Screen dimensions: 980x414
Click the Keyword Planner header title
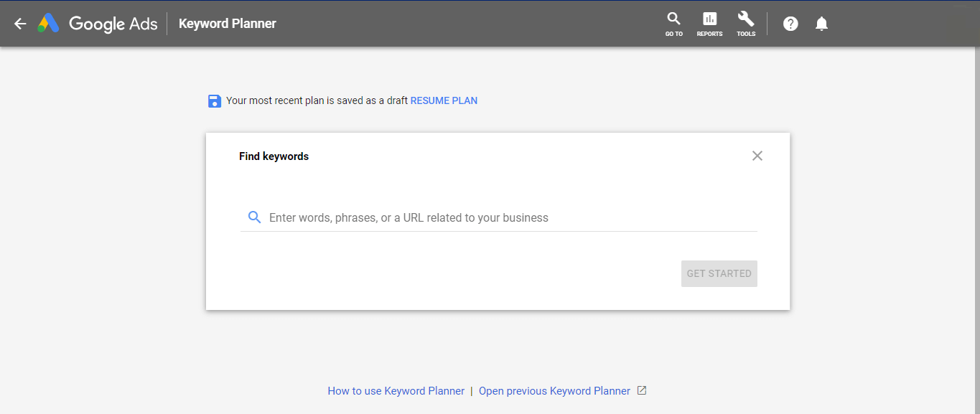(228, 24)
